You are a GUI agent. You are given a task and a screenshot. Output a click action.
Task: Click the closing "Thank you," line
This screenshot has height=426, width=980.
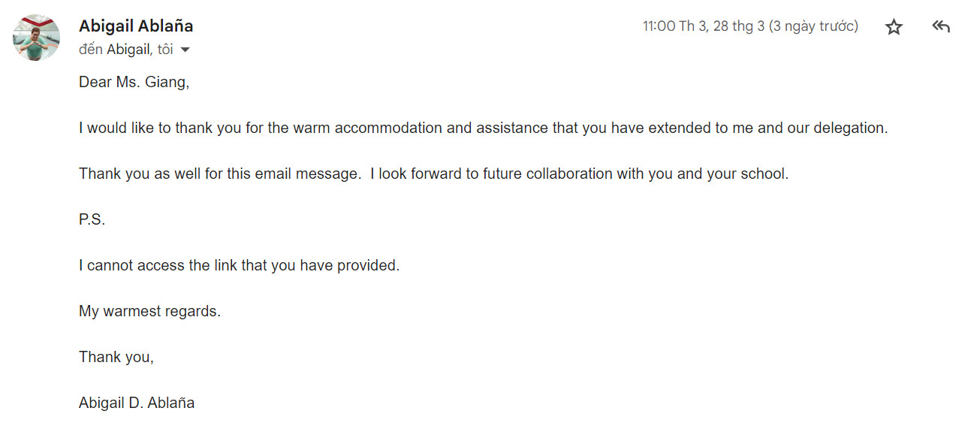pos(116,357)
